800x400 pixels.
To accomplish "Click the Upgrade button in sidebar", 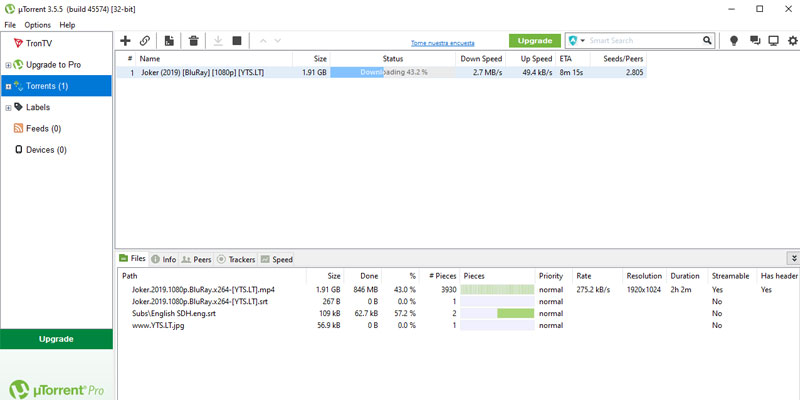I will click(56, 339).
